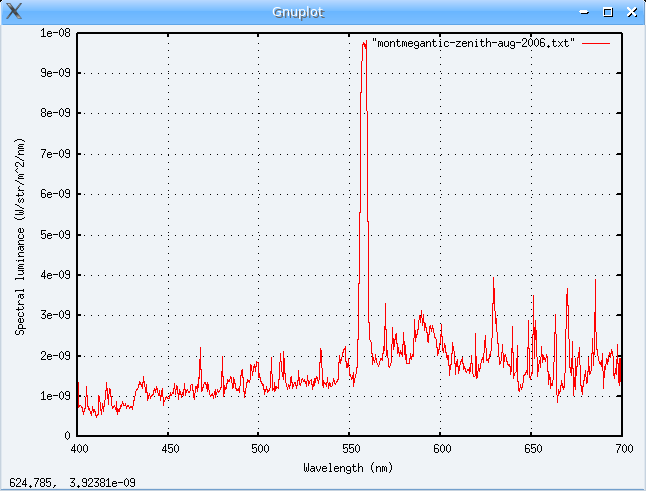
Task: Click the Wavelength (nm) x-axis label
Action: (349, 467)
